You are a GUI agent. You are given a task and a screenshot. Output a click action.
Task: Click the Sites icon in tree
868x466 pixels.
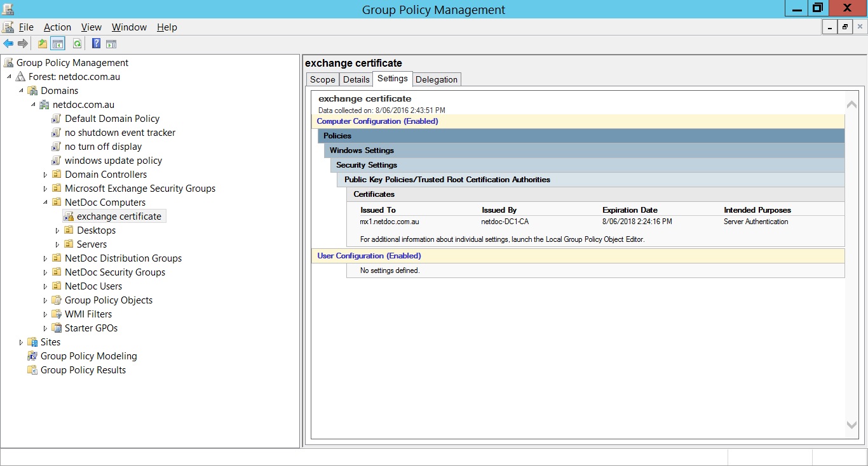coord(32,342)
